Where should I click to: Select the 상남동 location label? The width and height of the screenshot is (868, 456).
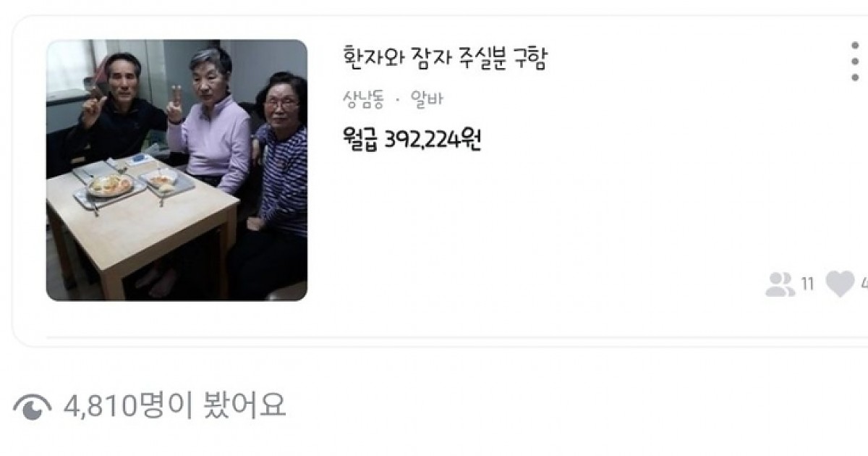[363, 99]
